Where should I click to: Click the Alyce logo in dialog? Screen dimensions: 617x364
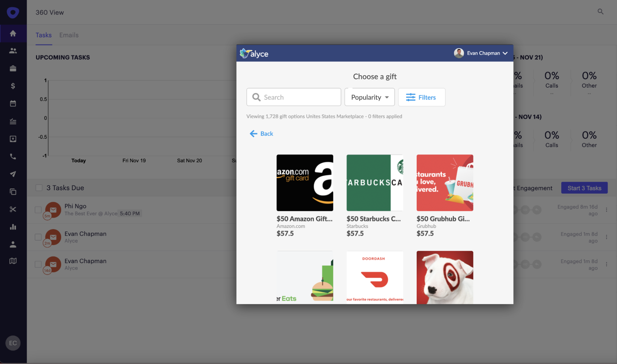pos(254,53)
